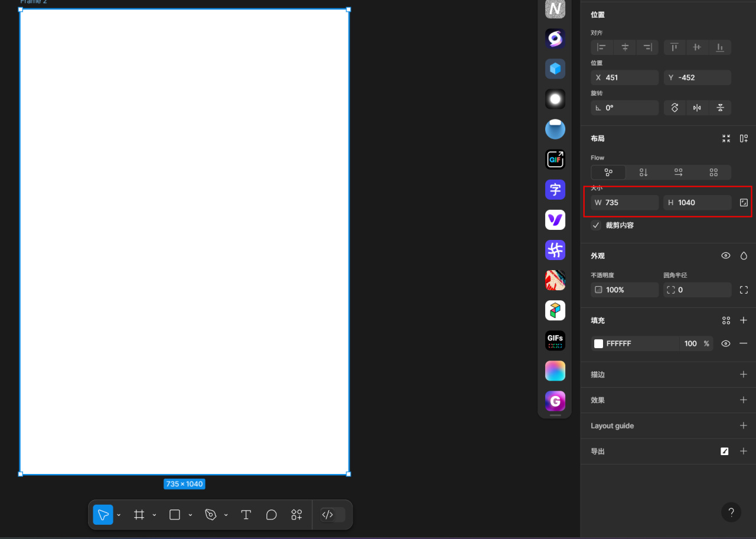Flip vertically button
The image size is (756, 539).
[720, 108]
